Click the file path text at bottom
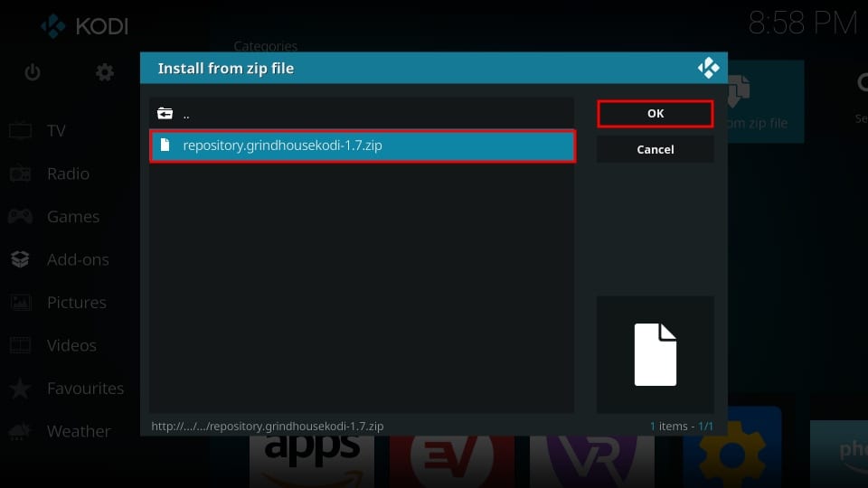This screenshot has height=488, width=868. point(268,426)
